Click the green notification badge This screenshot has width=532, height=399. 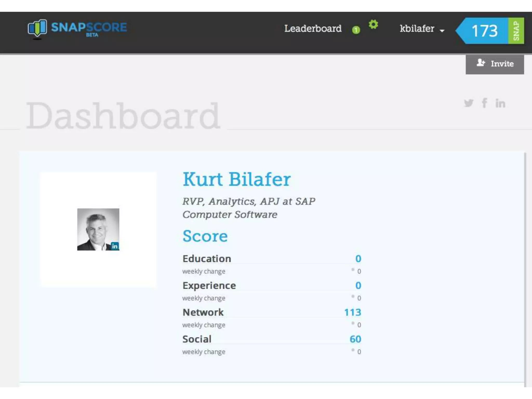point(356,30)
